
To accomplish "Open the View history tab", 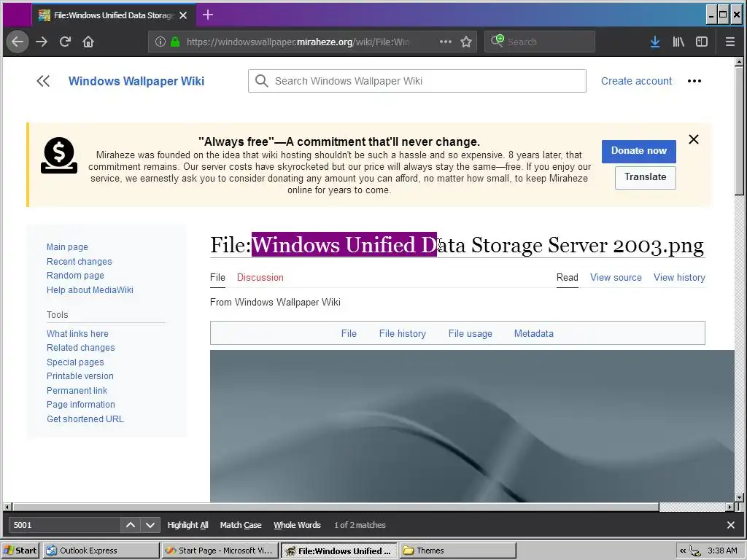I will pos(679,277).
